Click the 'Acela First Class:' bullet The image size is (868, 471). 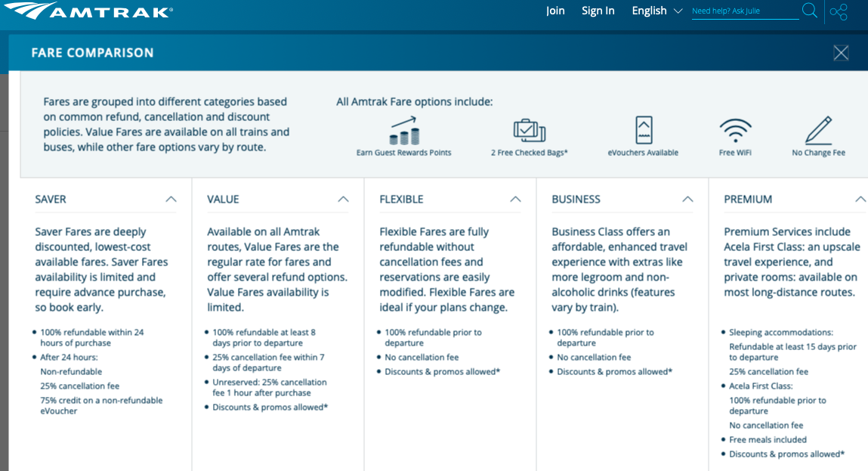[761, 386]
